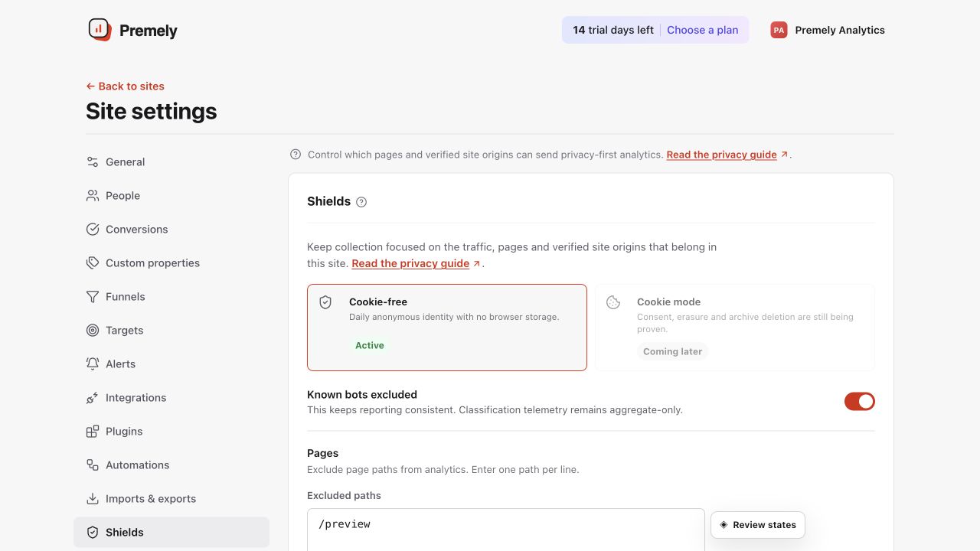The width and height of the screenshot is (980, 551).
Task: Open the privacy guide link above the Shields card
Action: 727,155
